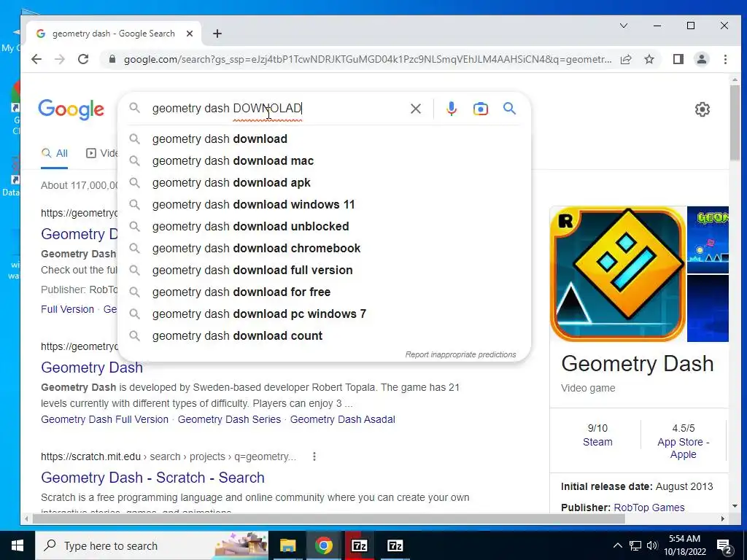747x560 pixels.
Task: Select suggestion geometry dash download mac
Action: (324, 161)
